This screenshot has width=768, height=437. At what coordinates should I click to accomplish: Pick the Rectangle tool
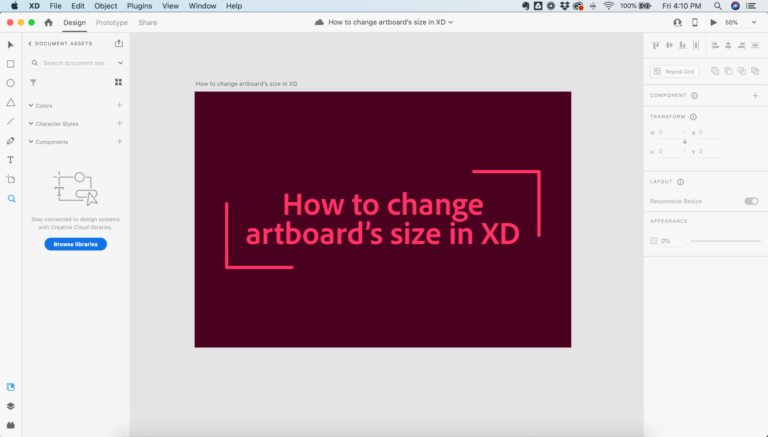pyautogui.click(x=10, y=64)
